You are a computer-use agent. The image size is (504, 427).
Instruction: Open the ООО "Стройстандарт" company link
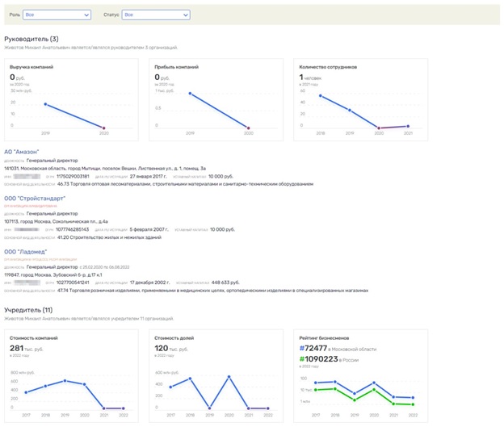pos(35,198)
